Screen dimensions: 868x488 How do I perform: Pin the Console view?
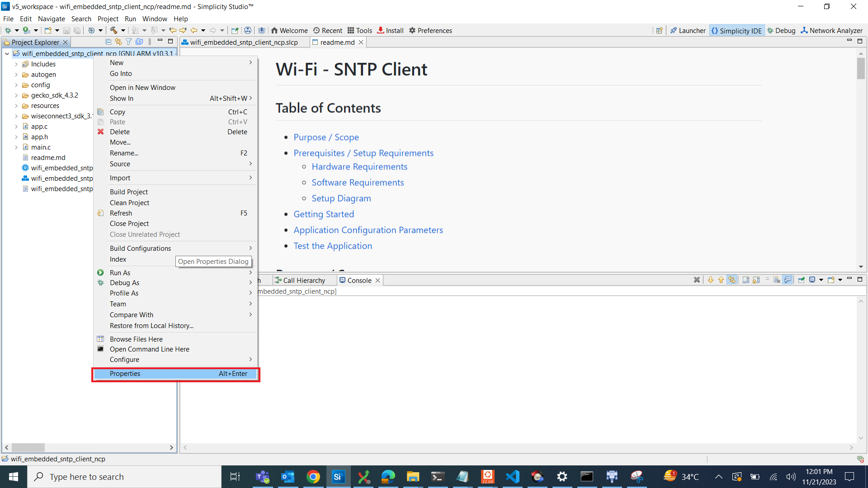click(x=801, y=279)
